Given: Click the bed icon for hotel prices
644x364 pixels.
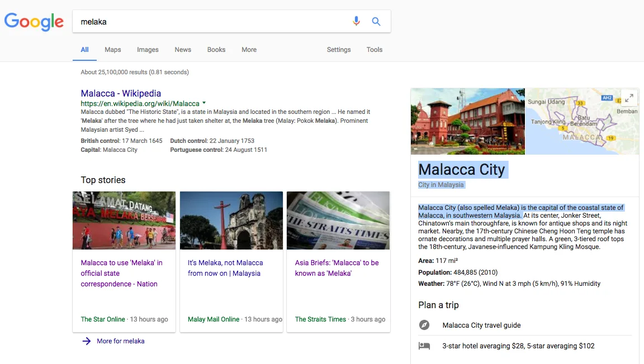Looking at the screenshot, I should tap(424, 346).
